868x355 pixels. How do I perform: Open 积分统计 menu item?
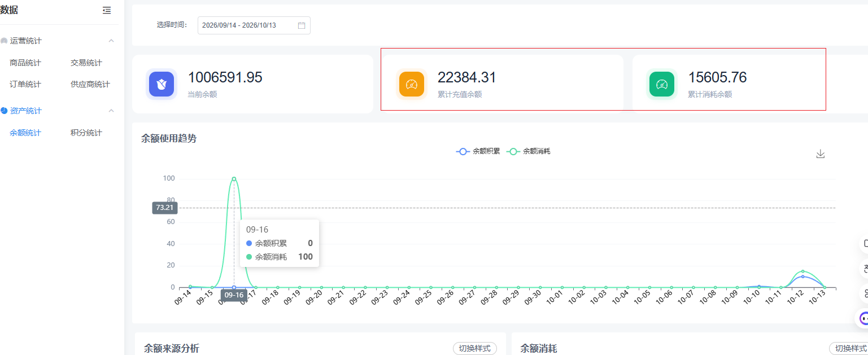pyautogui.click(x=86, y=133)
